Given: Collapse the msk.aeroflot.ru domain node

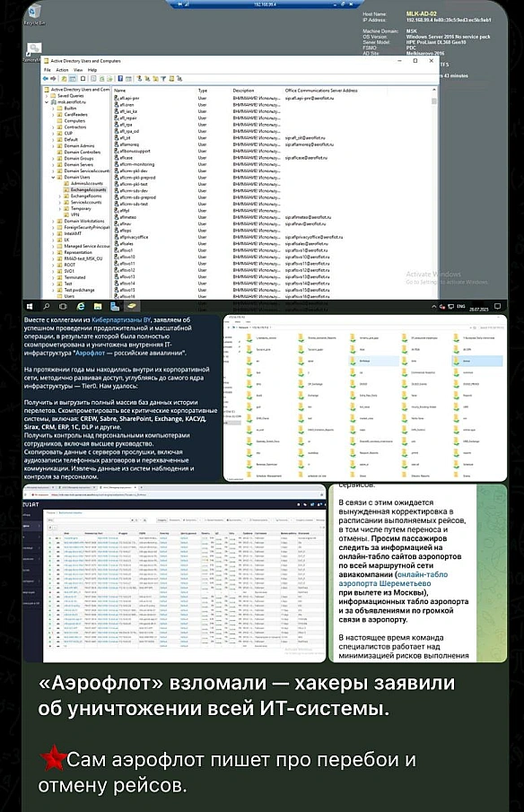Looking at the screenshot, I should point(47,102).
